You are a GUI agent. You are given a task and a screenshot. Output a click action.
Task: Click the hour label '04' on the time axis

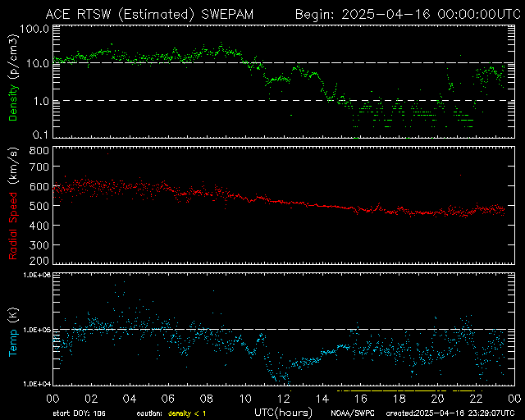(130, 399)
